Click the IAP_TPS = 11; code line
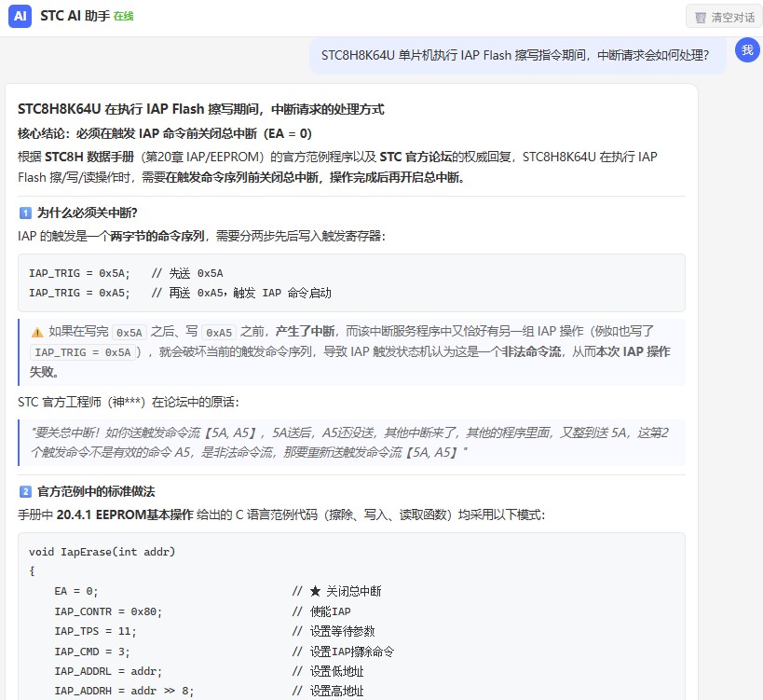Viewport: 763px width, 700px height. [95, 631]
